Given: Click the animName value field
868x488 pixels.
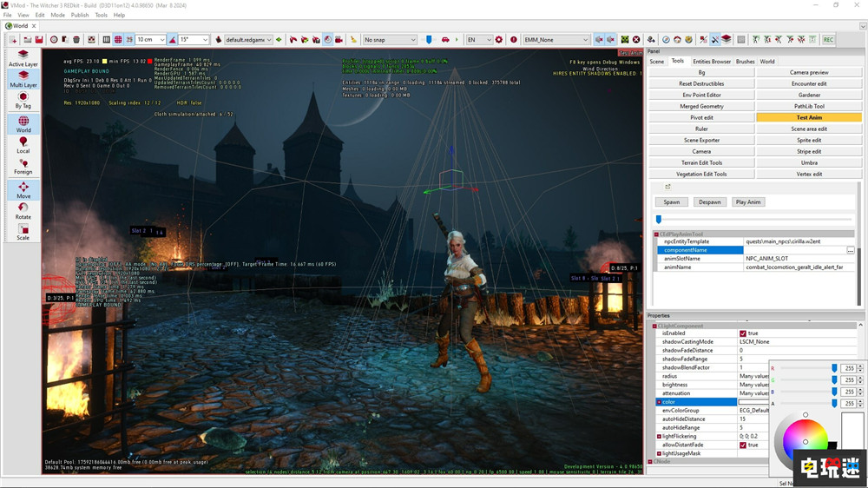Looking at the screenshot, I should pos(799,267).
